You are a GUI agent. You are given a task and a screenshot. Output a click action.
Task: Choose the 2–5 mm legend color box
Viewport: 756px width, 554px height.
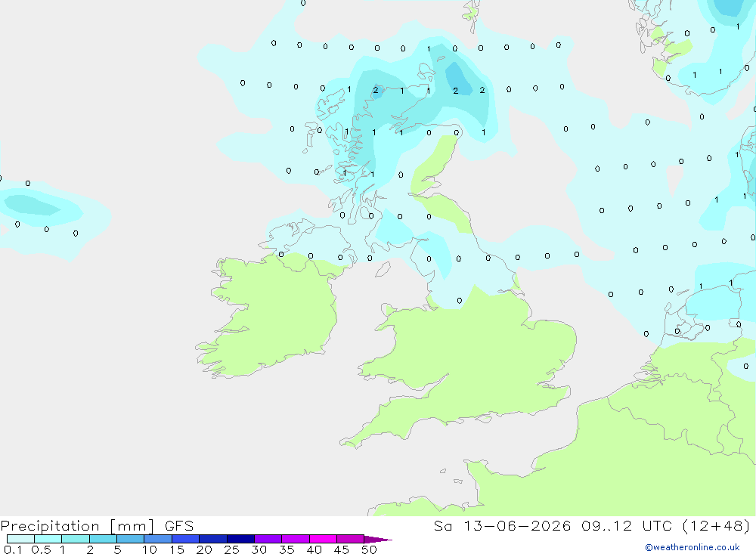pos(103,539)
